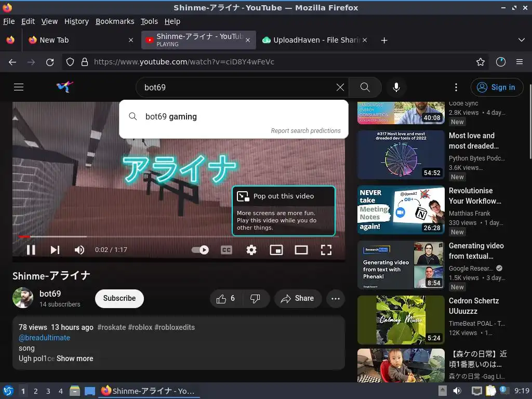
Task: Open YouTube settings three-dot menu
Action: (456, 87)
